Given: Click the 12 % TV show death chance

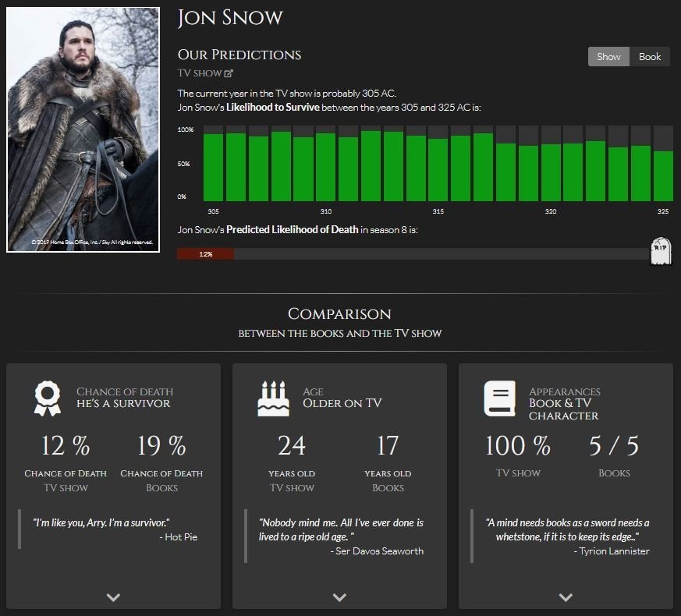Looking at the screenshot, I should coord(66,445).
